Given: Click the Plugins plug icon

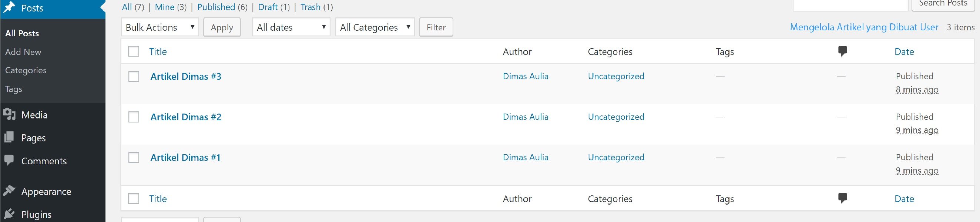Looking at the screenshot, I should pos(9,214).
